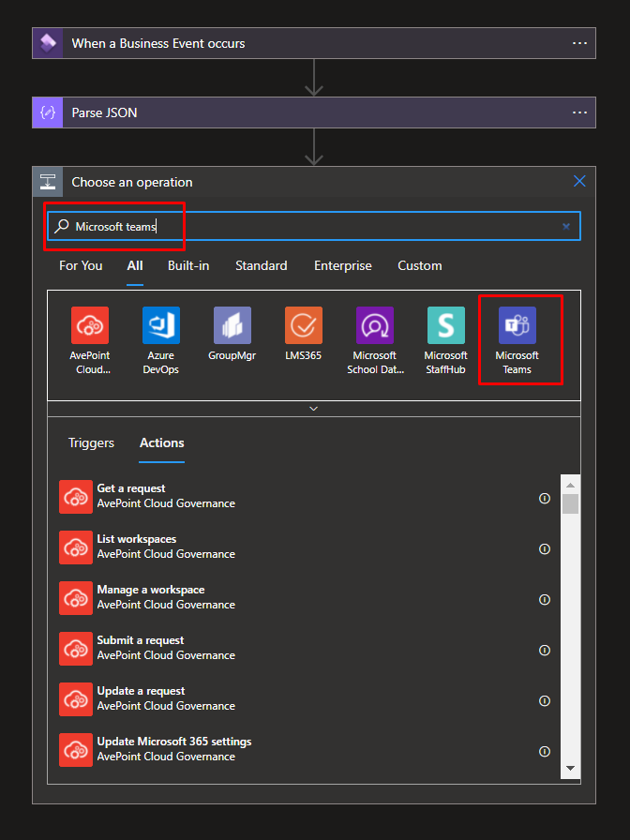This screenshot has height=840, width=630.
Task: Open the Enterprise tab
Action: pyautogui.click(x=343, y=265)
